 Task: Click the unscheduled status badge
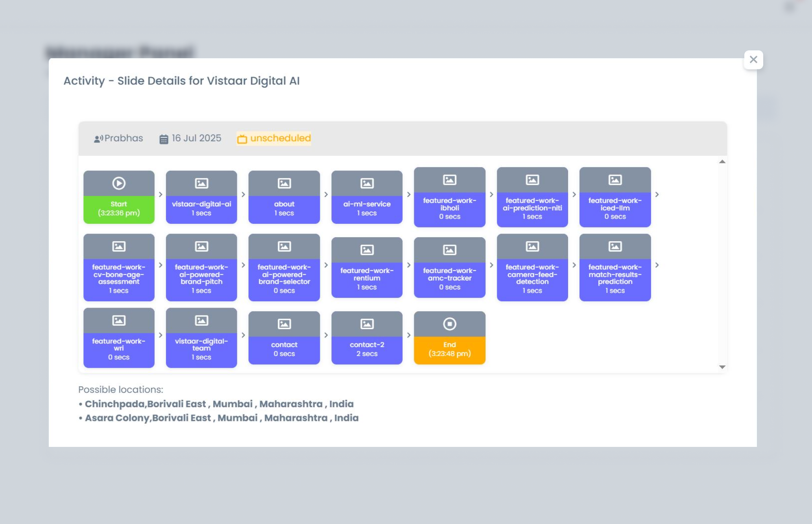click(274, 138)
